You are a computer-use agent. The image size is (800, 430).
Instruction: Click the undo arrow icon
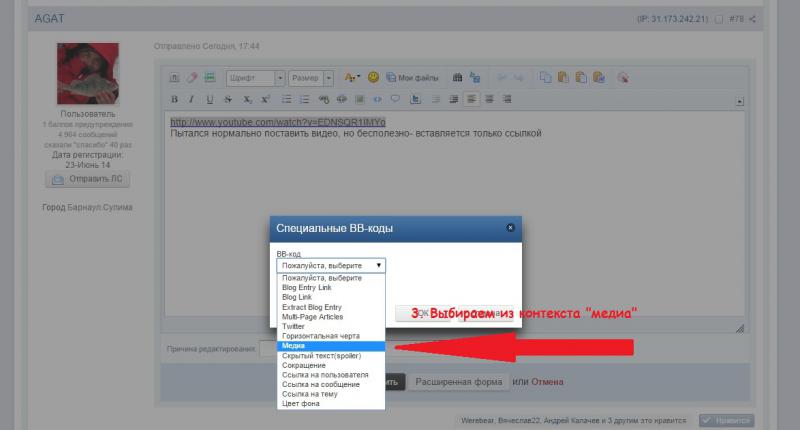click(x=502, y=78)
